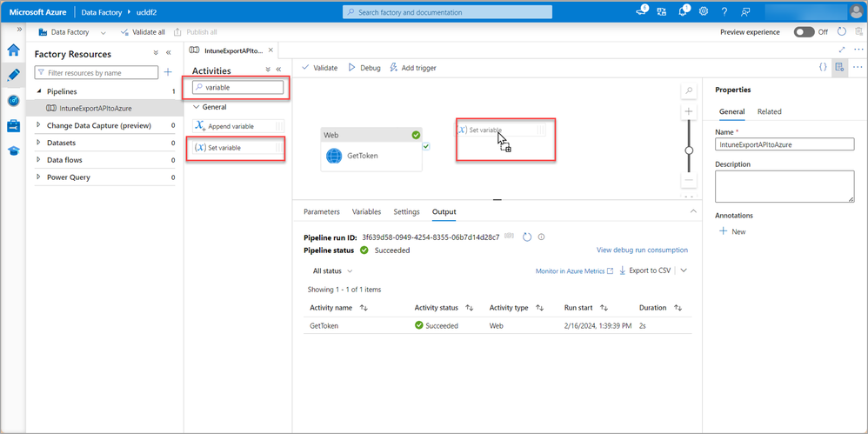Viewport: 868px width, 434px height.
Task: Open the Manage toolbox icon in sidebar
Action: [13, 125]
